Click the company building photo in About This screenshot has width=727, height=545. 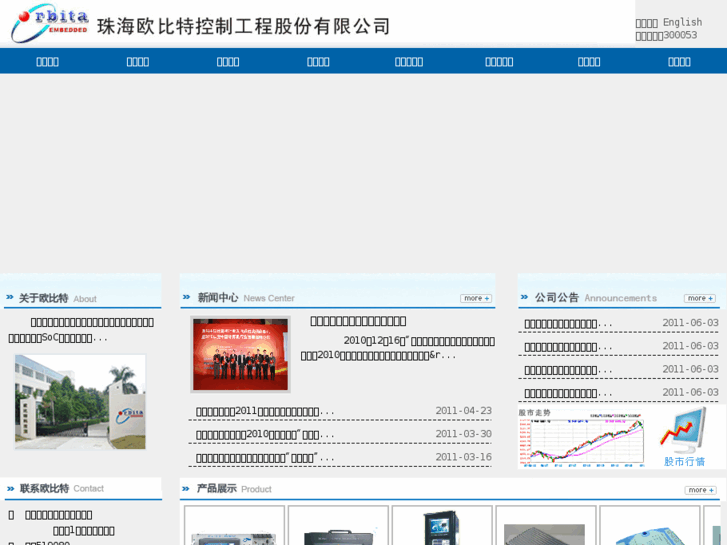pos(80,401)
